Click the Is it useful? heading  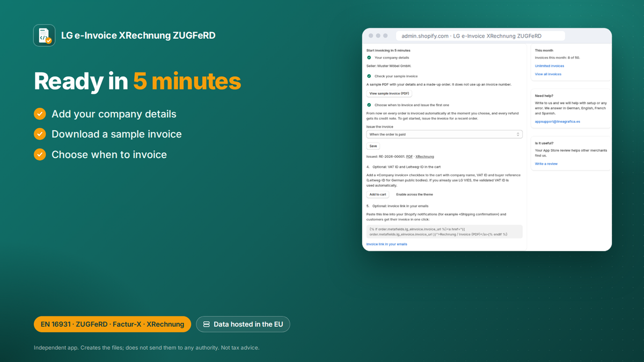pos(545,143)
